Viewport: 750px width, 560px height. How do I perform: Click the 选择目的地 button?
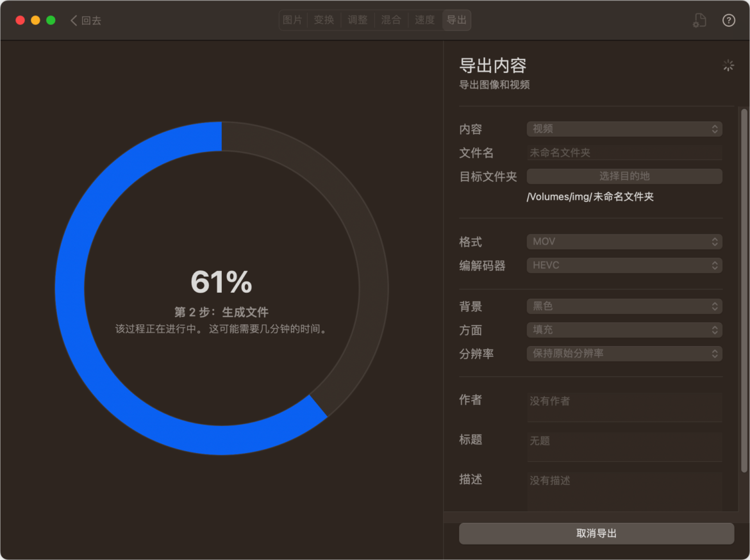coord(624,176)
